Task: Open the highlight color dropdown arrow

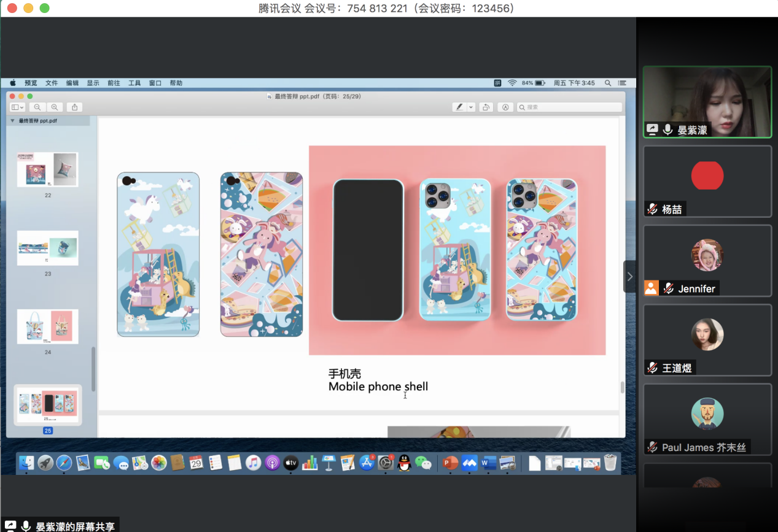Action: click(x=471, y=107)
